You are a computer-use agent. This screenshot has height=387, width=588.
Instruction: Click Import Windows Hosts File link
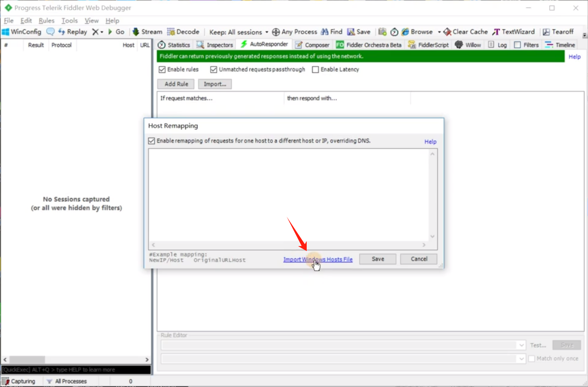click(318, 259)
